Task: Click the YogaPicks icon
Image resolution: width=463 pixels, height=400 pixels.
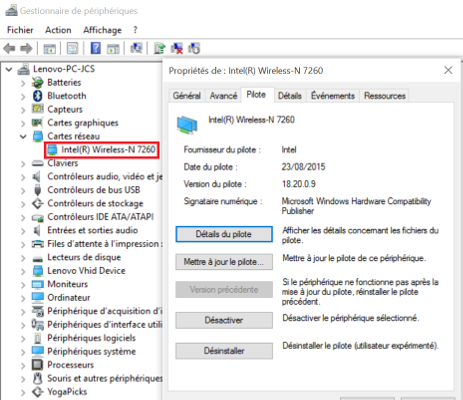Action: coord(38,392)
